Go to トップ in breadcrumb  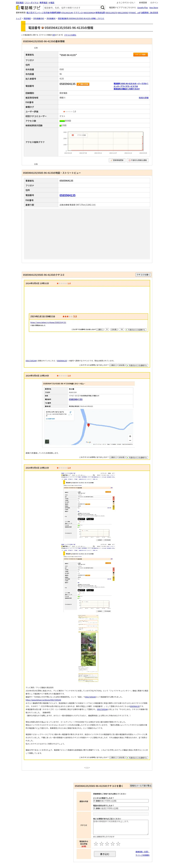pos(18,19)
